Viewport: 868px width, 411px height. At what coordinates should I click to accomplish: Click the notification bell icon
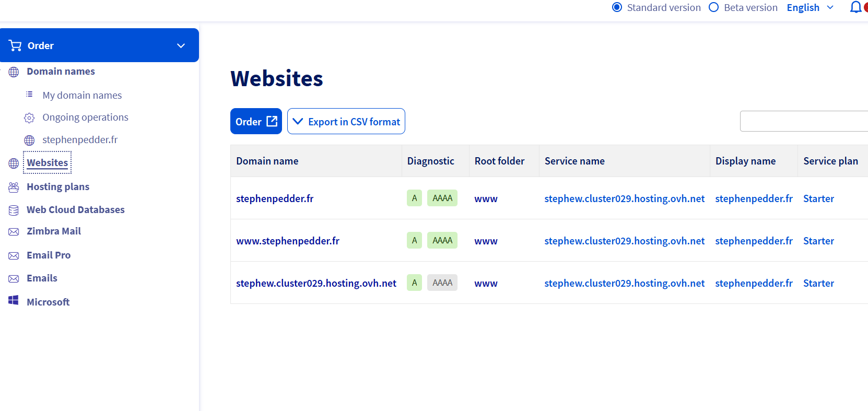[x=855, y=7]
